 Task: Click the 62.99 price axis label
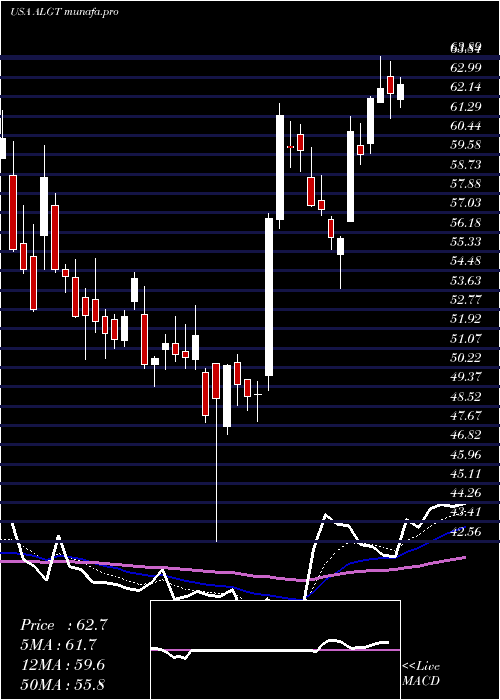pyautogui.click(x=466, y=68)
